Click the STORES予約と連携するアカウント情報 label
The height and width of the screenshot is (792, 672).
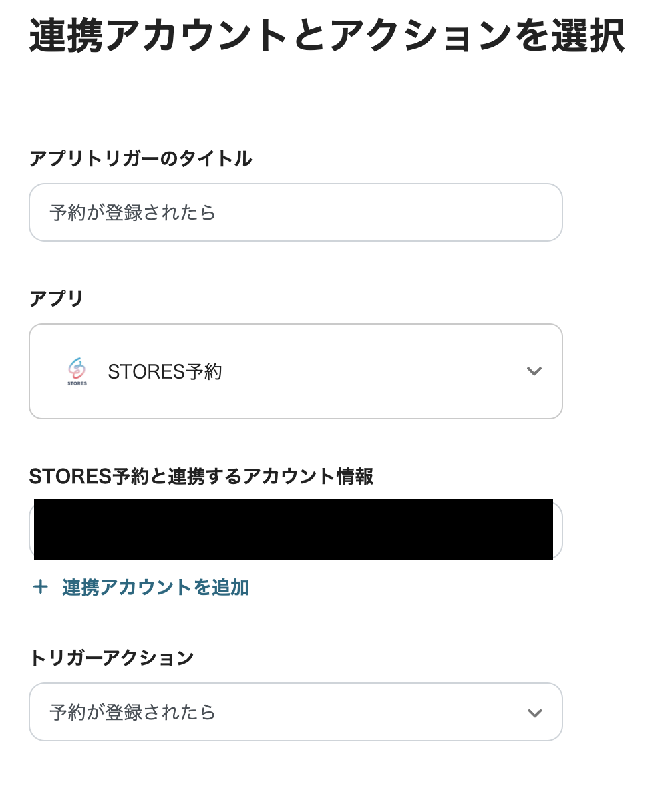coord(201,477)
